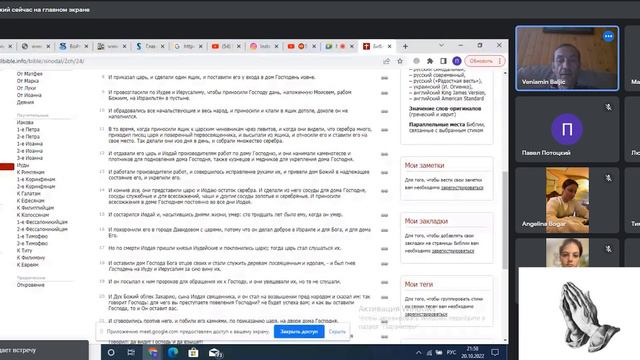Image resolution: width=640 pixels, height=360 pixels.
Task: Open the book Иуды
Action: [x=23, y=165]
